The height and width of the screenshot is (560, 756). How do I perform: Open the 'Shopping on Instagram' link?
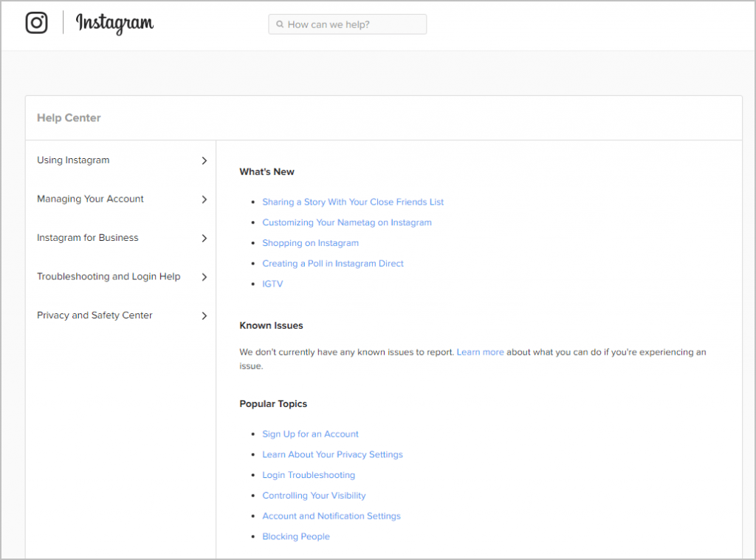311,243
